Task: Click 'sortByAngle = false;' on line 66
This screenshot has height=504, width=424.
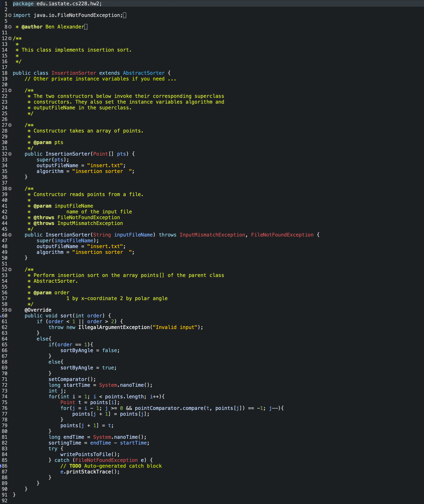Action: (90, 350)
